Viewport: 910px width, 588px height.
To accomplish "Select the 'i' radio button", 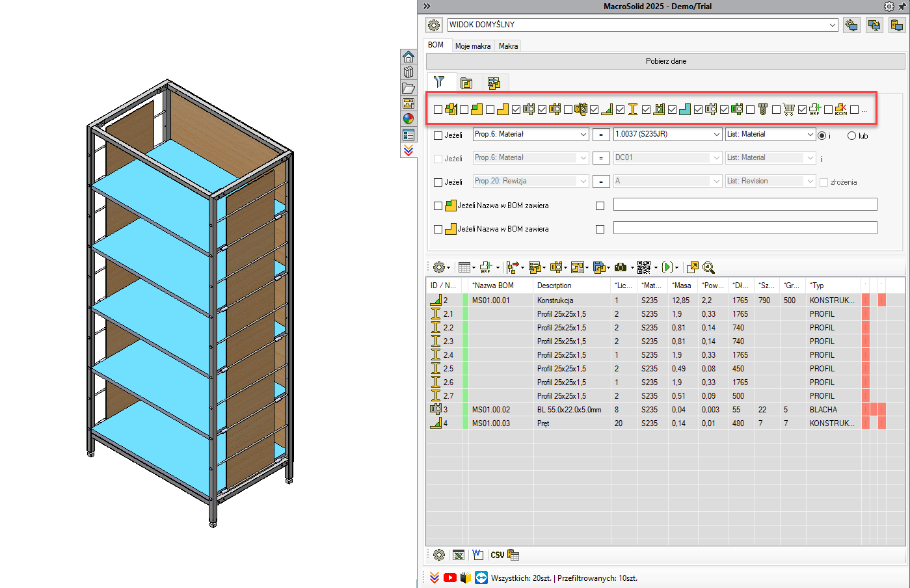I will (822, 135).
